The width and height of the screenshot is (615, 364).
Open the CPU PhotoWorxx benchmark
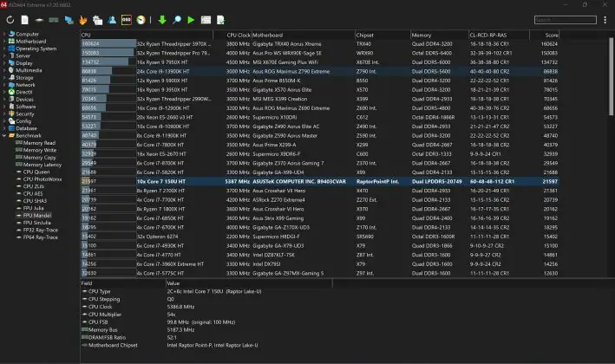pos(43,179)
